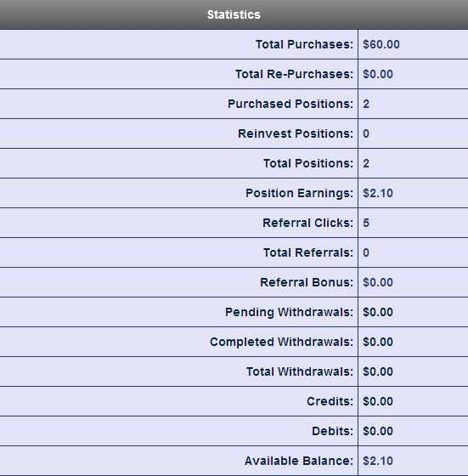Select the Total Purchases label
Viewport: 468px width, 476px height.
[305, 44]
